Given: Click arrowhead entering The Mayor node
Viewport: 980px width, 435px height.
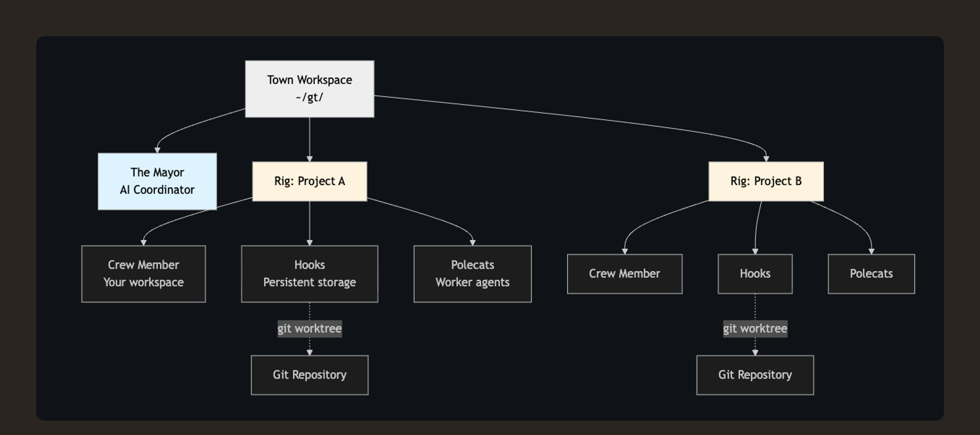Looking at the screenshot, I should [x=157, y=150].
